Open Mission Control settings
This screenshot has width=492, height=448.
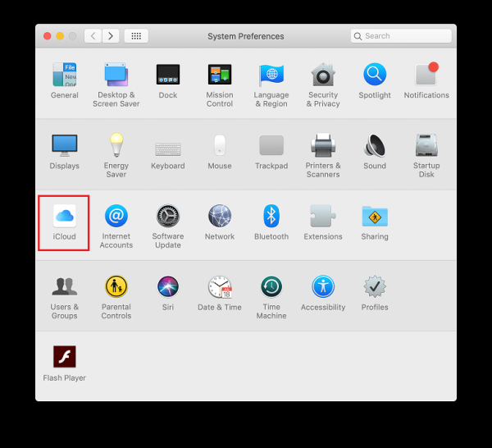click(220, 75)
